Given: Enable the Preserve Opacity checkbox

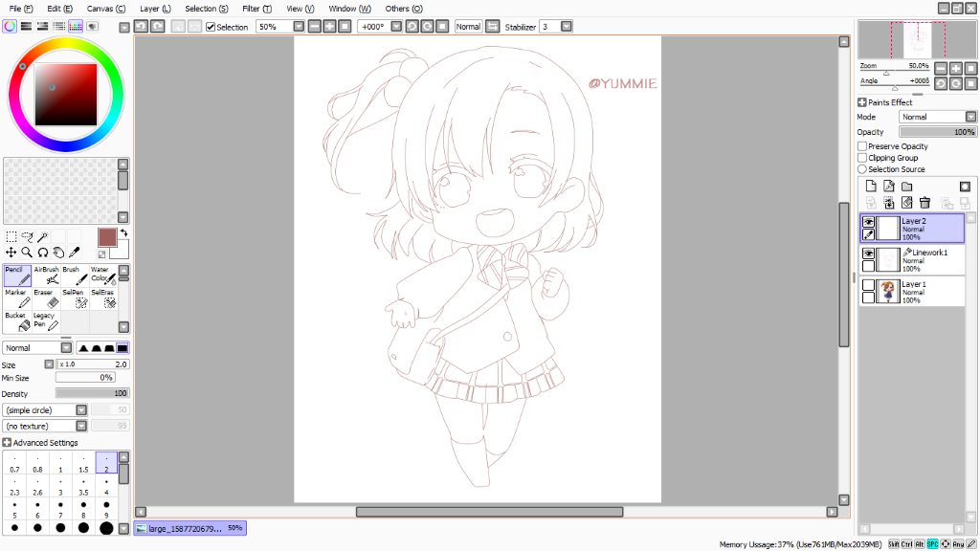Looking at the screenshot, I should [x=862, y=146].
